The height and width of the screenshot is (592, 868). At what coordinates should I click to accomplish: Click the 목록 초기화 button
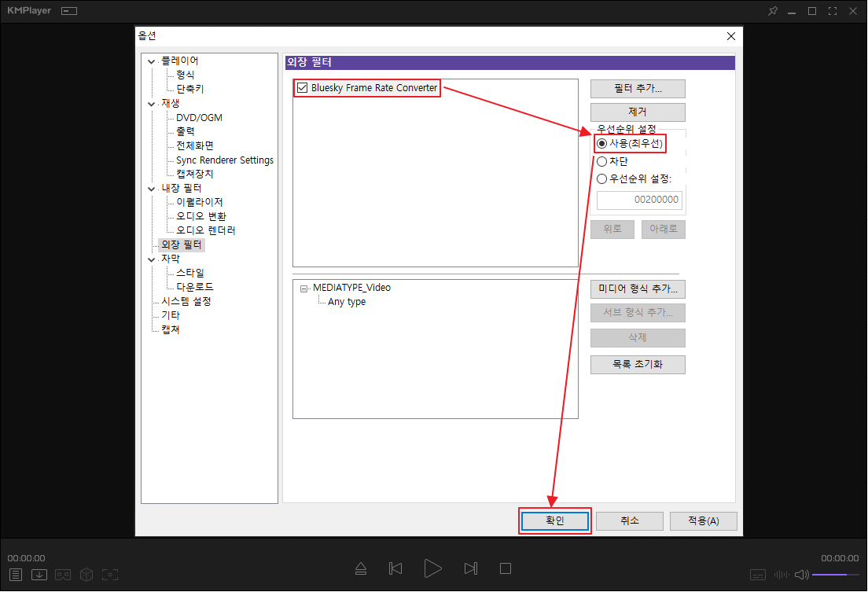point(638,365)
